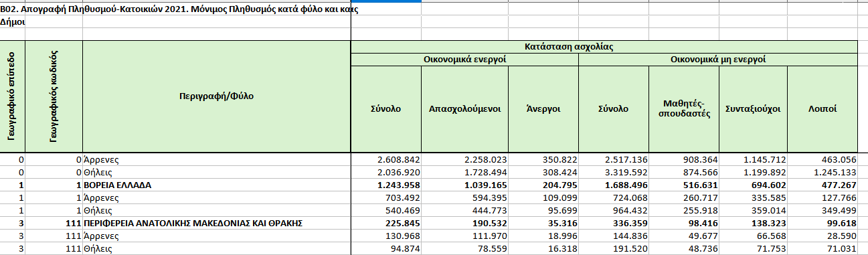This screenshot has width=868, height=255.
Task: Select the 'Συνταξιούχοι' column header
Action: tap(753, 109)
